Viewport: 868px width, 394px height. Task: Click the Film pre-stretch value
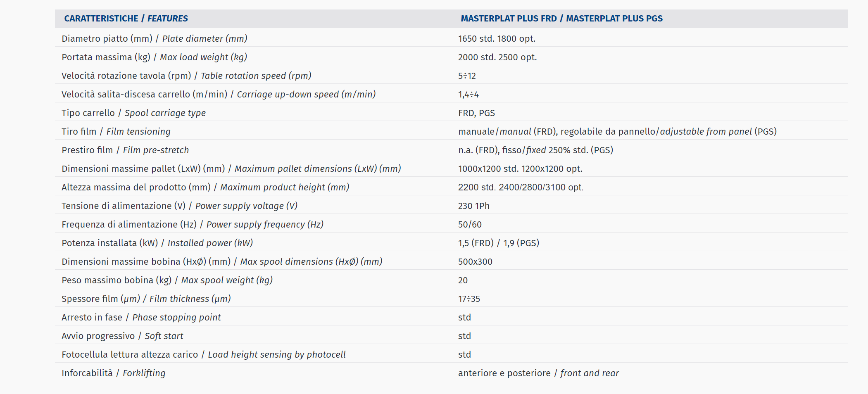point(535,150)
